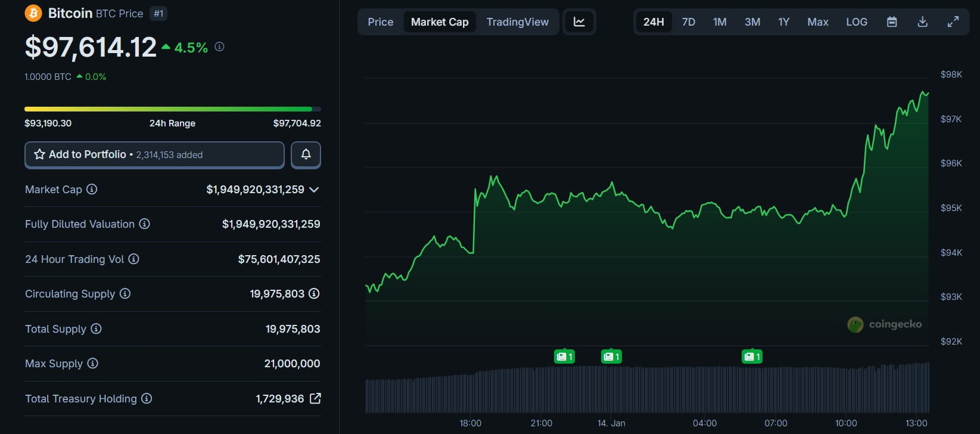
Task: Click the info icon next to 4.5% change
Action: coord(219,46)
